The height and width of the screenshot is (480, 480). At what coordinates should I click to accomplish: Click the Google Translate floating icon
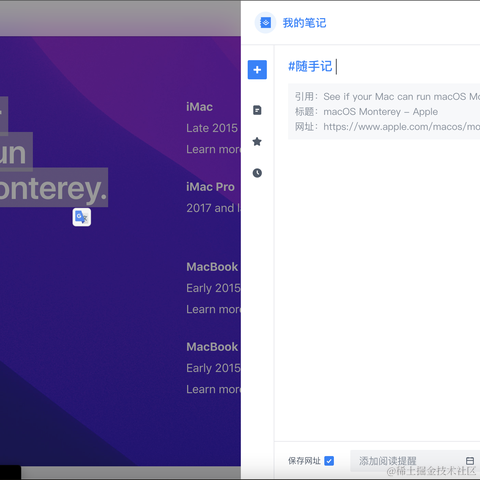point(82,217)
